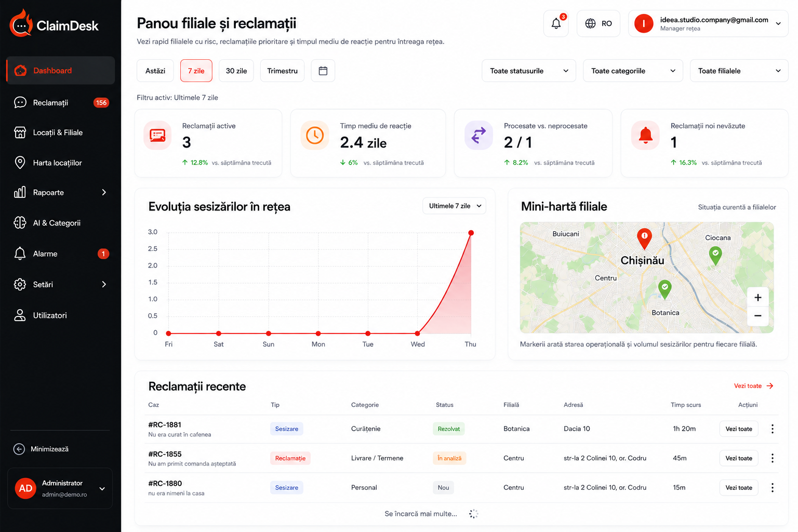Open notifications bell icon
The image size is (798, 532).
tap(556, 23)
